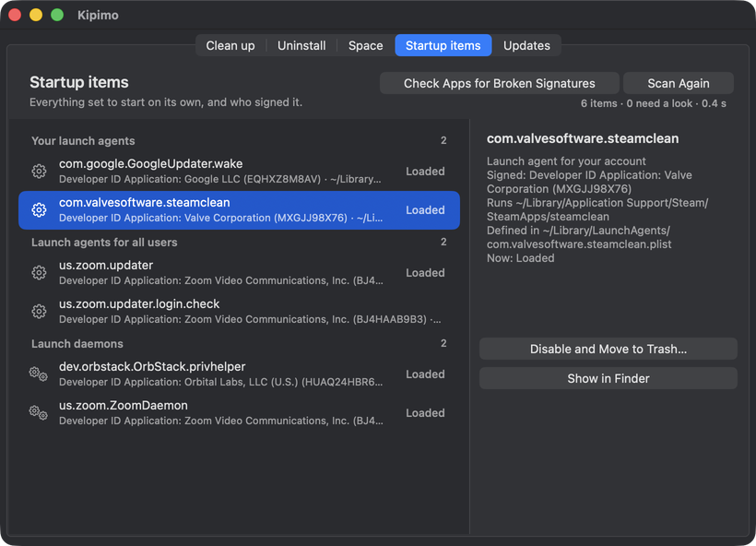The height and width of the screenshot is (546, 756).
Task: Click Valve Corporation signer subtitle in list
Action: pos(221,218)
